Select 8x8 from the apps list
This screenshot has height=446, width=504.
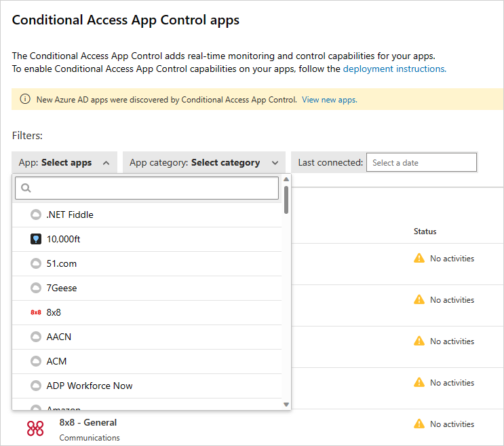tap(147, 312)
